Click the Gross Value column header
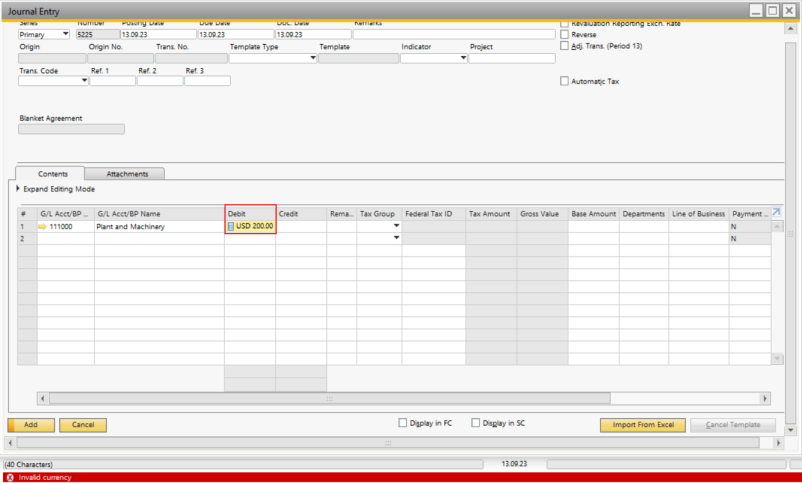This screenshot has height=483, width=802. (542, 214)
